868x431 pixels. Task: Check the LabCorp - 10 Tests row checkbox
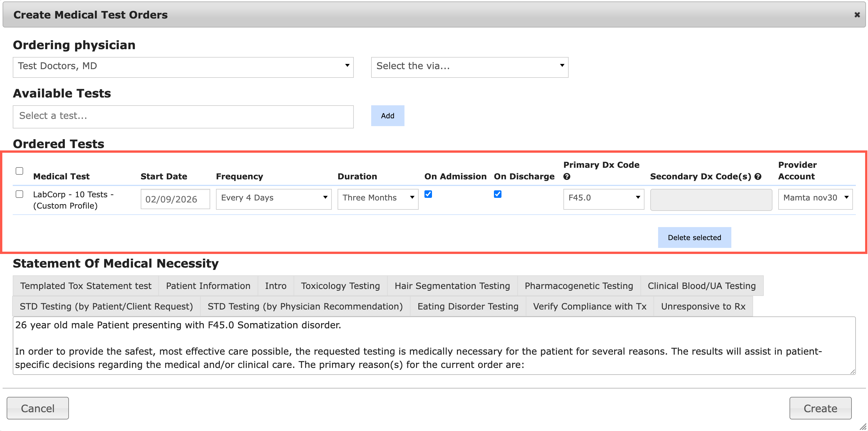point(20,194)
